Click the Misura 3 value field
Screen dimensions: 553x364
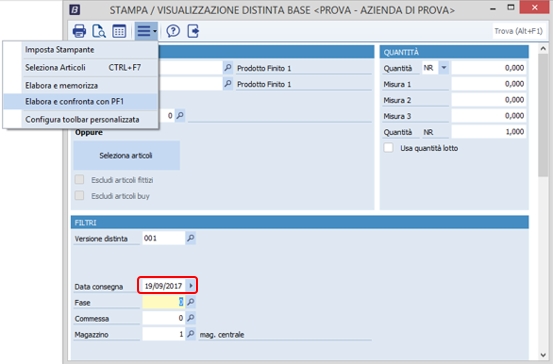(x=489, y=116)
